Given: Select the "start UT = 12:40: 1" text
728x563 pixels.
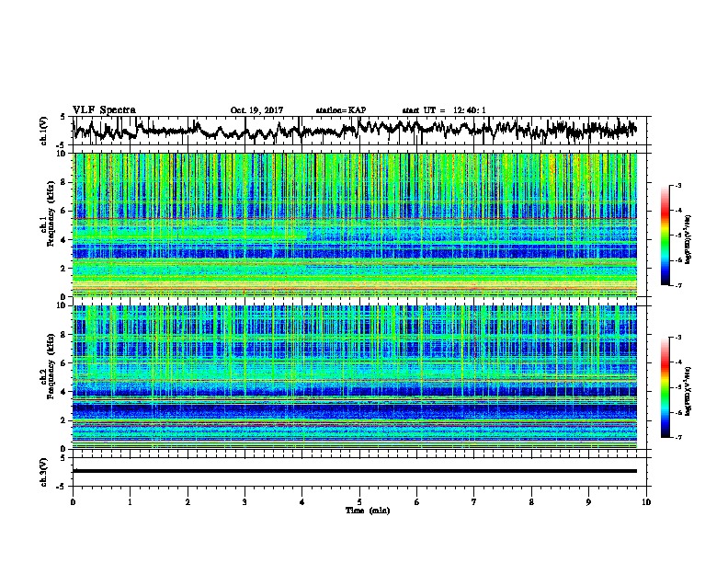Looking at the screenshot, I should (x=444, y=110).
